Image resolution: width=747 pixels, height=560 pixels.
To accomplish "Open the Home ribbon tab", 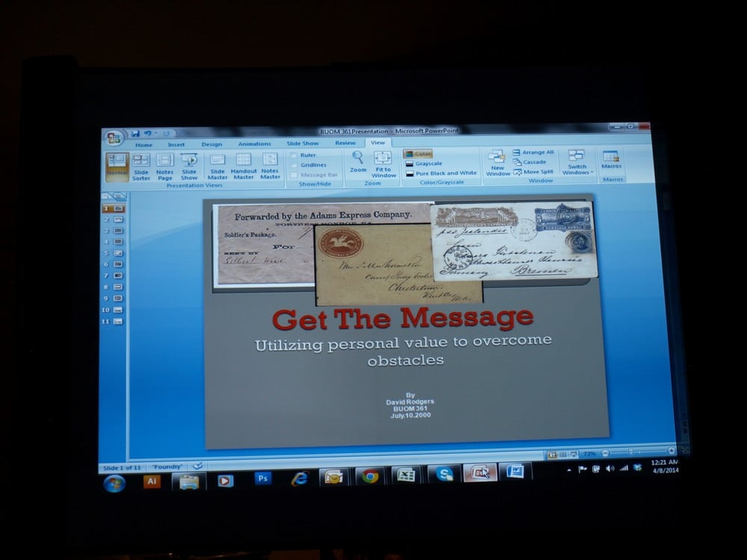I will point(143,146).
